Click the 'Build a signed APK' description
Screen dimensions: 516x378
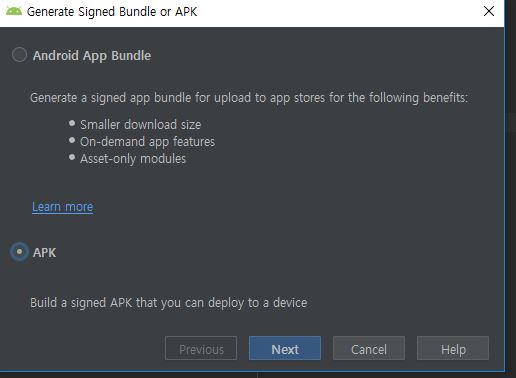tap(168, 303)
